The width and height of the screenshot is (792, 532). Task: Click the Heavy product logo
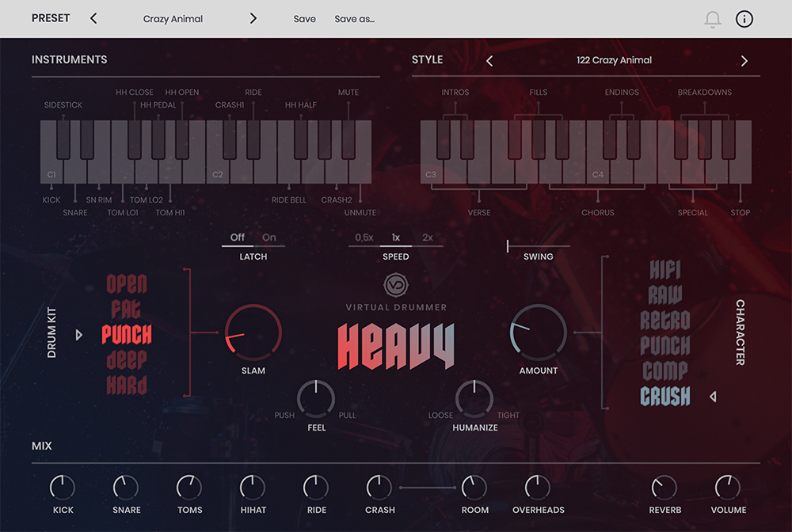[396, 346]
